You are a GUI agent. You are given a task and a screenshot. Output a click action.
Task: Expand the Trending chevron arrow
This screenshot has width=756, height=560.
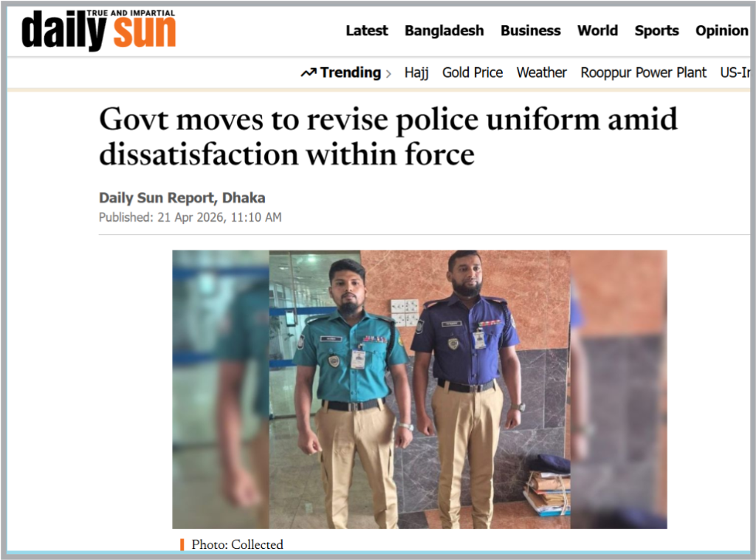click(388, 74)
